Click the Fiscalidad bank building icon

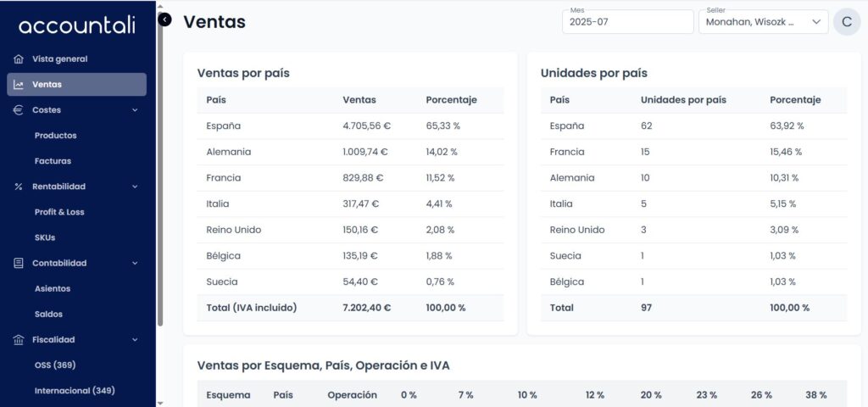pos(19,339)
